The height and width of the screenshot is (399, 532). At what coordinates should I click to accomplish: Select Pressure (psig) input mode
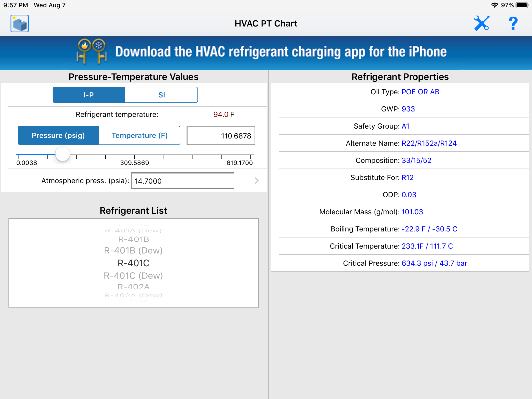(58, 135)
